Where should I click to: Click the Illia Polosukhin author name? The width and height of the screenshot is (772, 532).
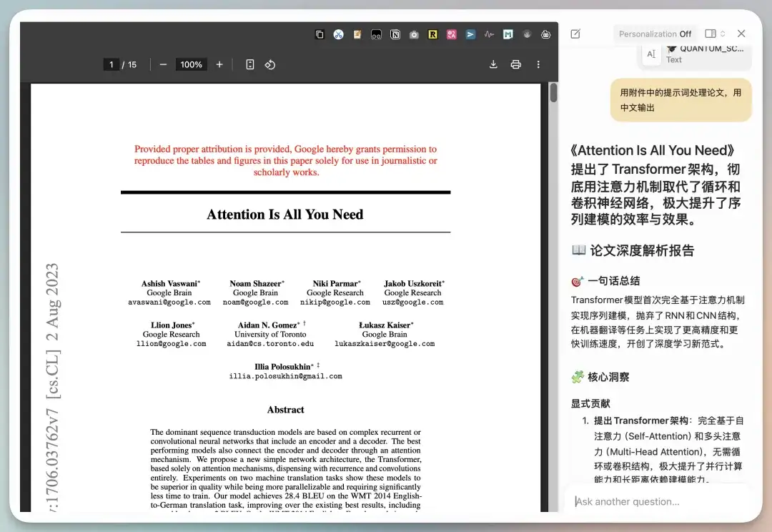pyautogui.click(x=282, y=367)
